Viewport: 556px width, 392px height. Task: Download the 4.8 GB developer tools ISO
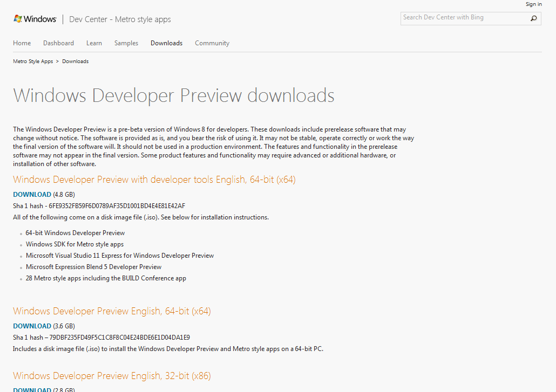(32, 195)
